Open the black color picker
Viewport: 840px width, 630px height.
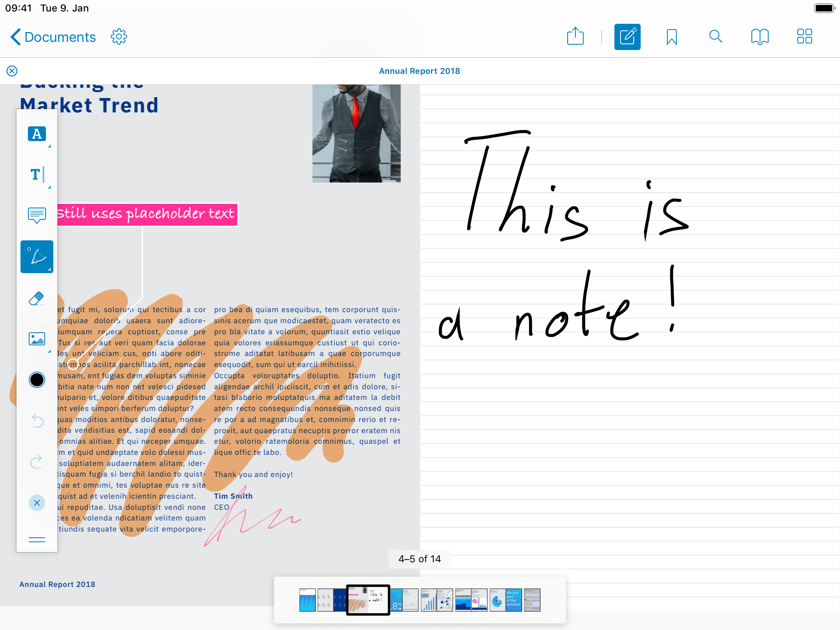tap(37, 380)
